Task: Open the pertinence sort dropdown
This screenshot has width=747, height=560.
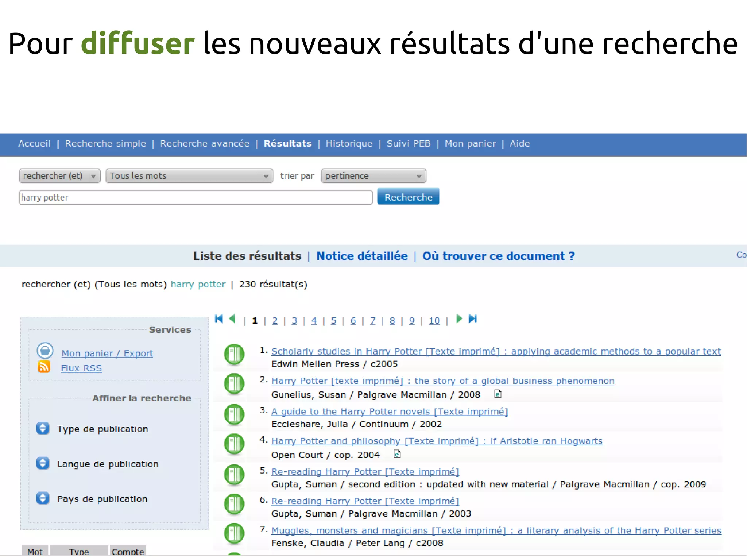Action: click(373, 176)
